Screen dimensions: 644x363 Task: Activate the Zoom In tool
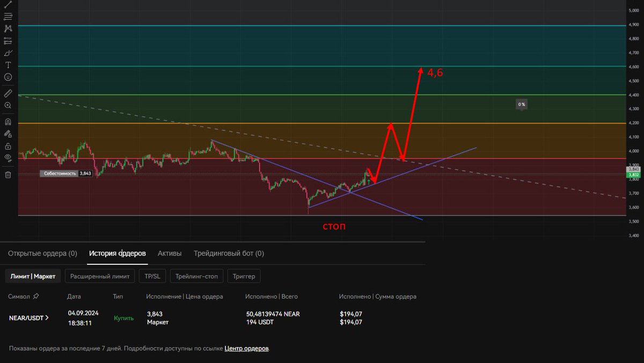coord(8,105)
